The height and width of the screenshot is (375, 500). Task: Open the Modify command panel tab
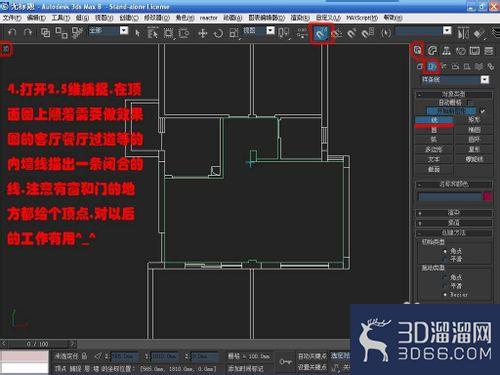[x=432, y=50]
